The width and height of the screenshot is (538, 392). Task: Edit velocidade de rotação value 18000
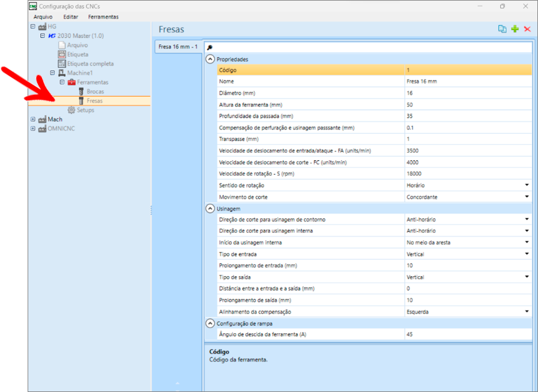pos(468,173)
